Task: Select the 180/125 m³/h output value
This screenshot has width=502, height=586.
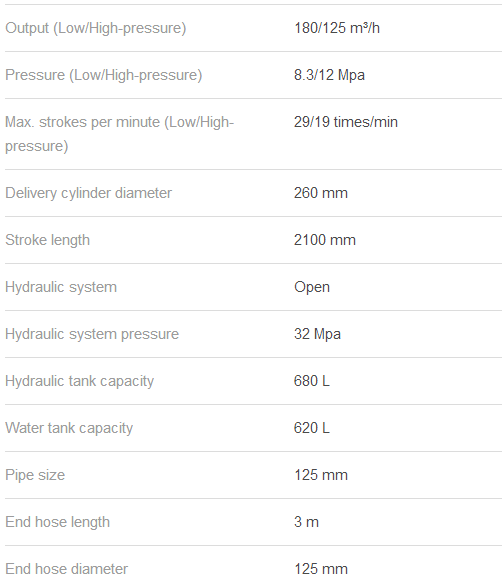Action: coord(337,28)
